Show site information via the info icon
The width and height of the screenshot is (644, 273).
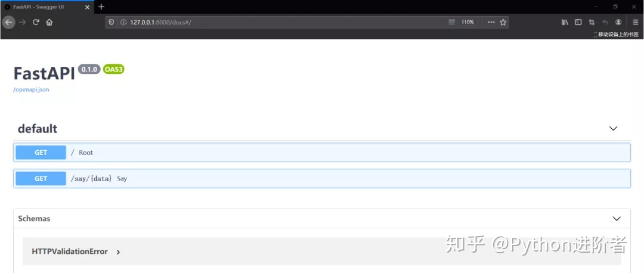123,22
